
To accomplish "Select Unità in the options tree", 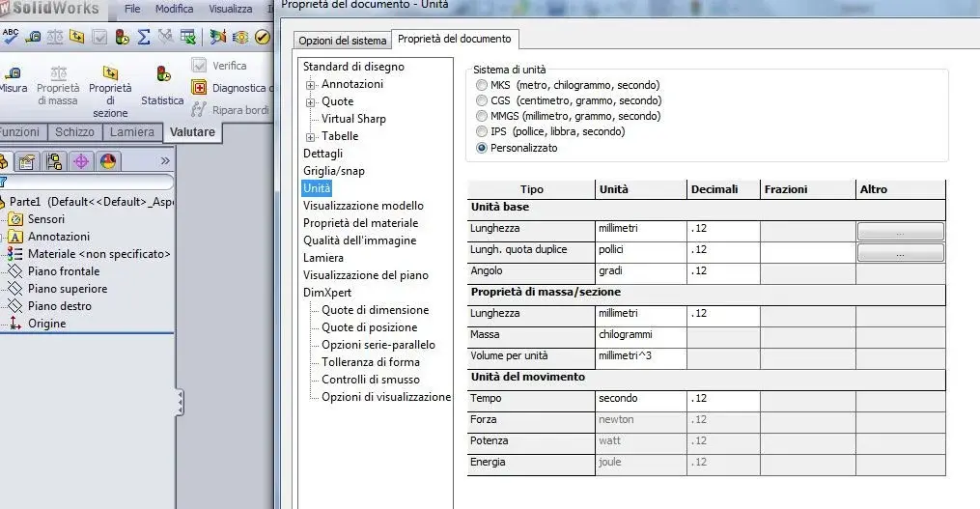I will [317, 188].
